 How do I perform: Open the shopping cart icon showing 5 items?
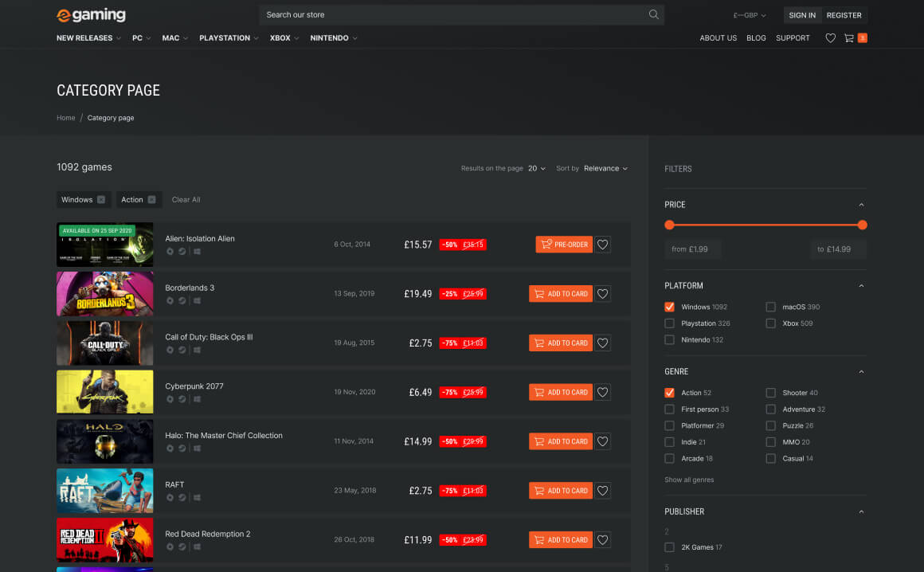(x=852, y=37)
